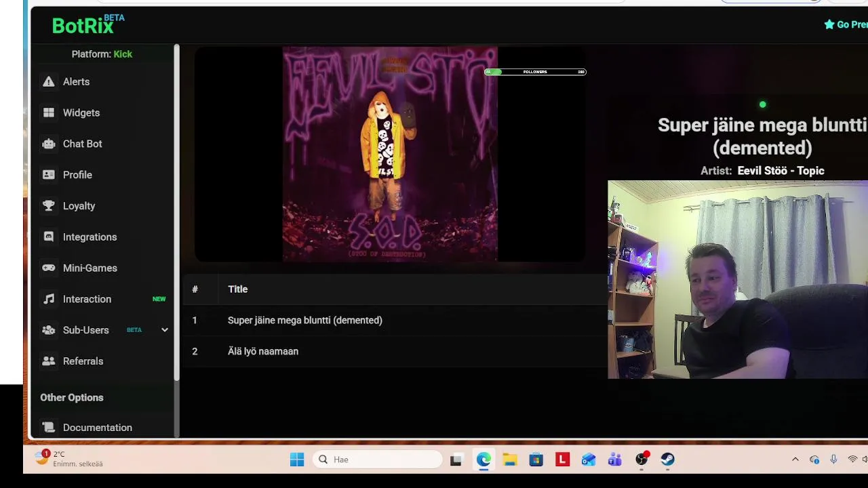
Task: Click the Interaction music note icon
Action: click(x=48, y=299)
